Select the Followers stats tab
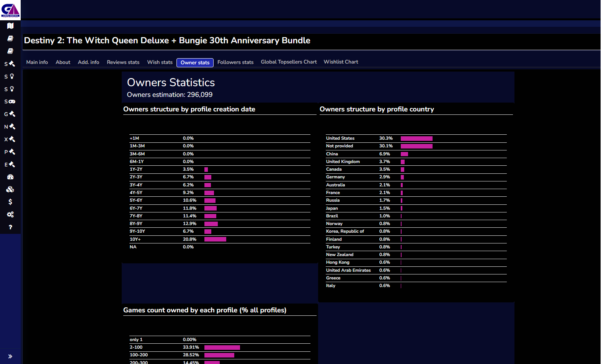The height and width of the screenshot is (364, 614). point(235,62)
